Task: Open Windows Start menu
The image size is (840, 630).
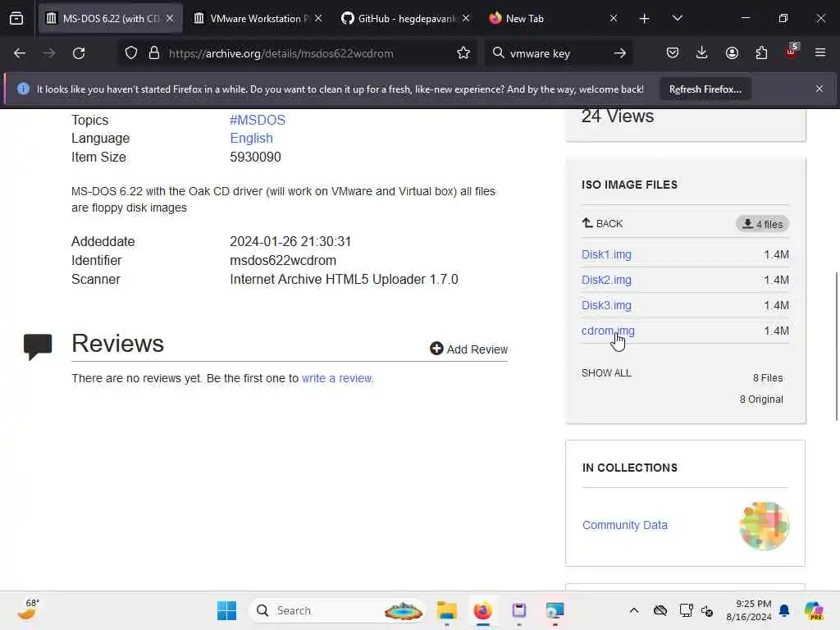Action: click(226, 610)
